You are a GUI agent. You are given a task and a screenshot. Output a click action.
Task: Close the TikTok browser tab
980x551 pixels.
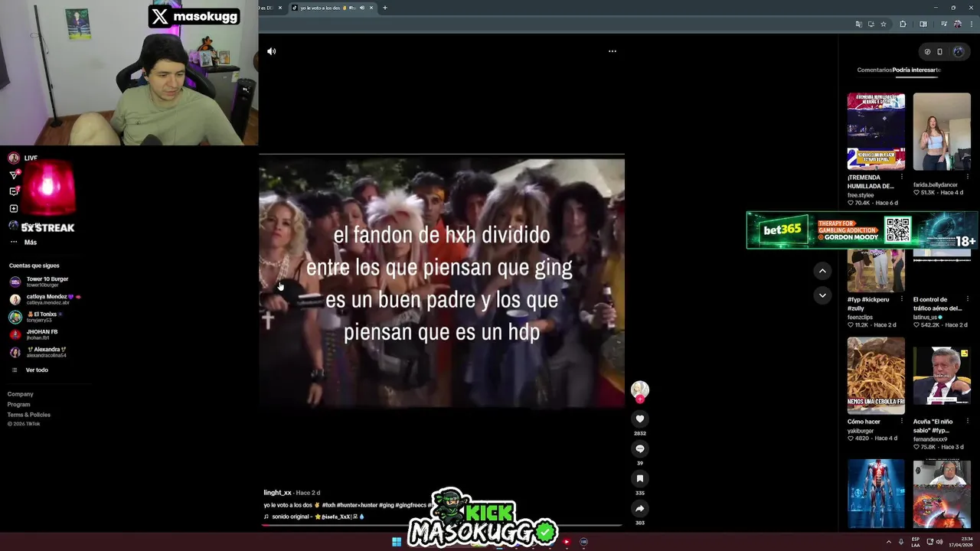[371, 8]
